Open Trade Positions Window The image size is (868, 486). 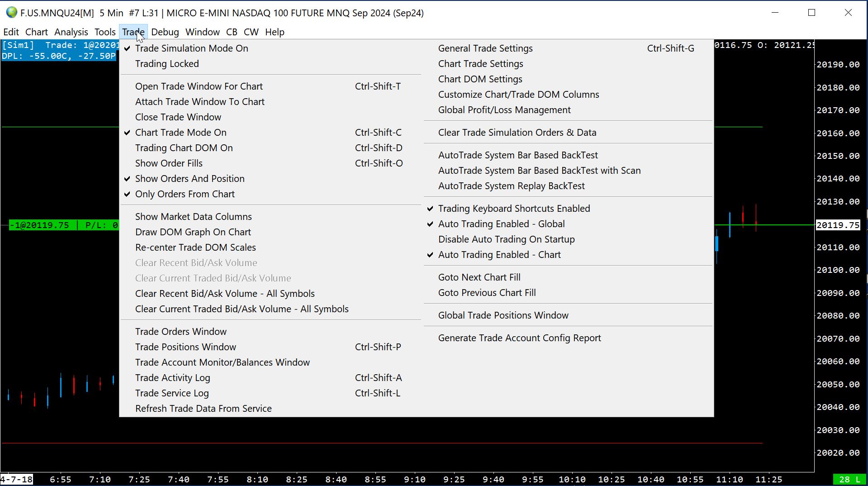coord(185,347)
